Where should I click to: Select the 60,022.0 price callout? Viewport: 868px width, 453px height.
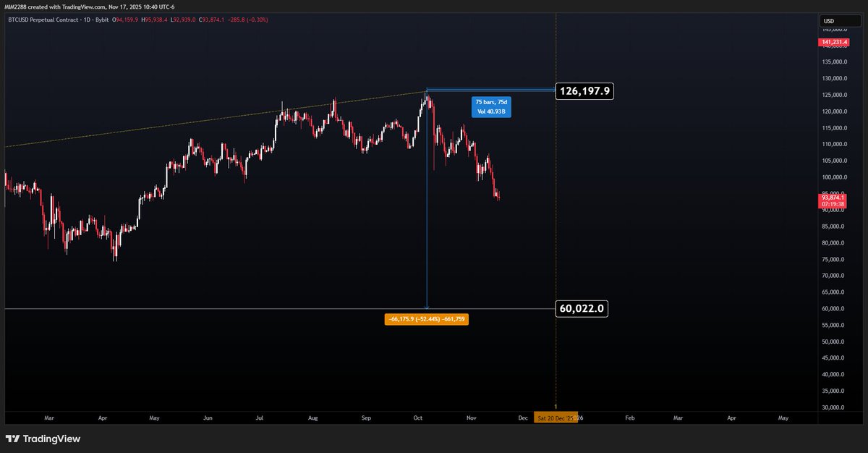(x=582, y=309)
